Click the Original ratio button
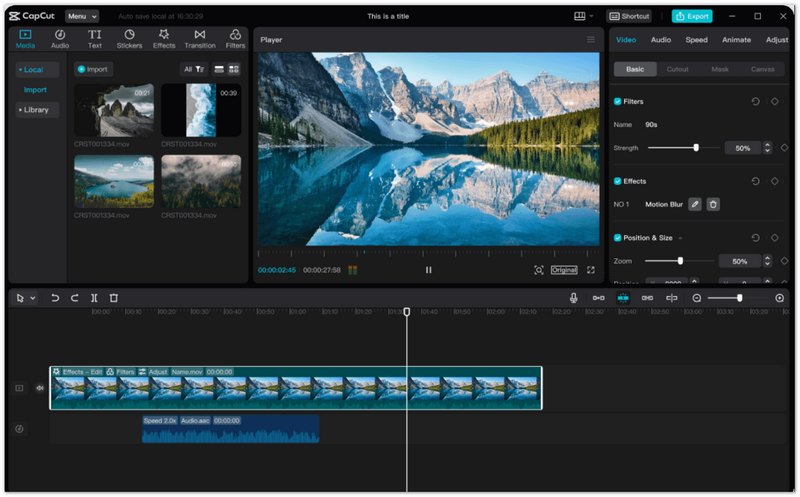800x497 pixels. (x=564, y=270)
